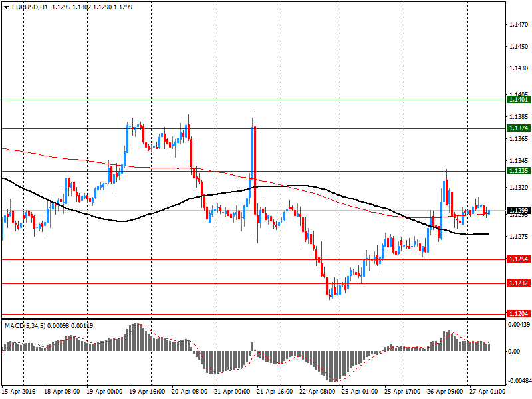The image size is (532, 399).
Task: Click the 25 Apr 17:00 time label
Action: click(402, 392)
